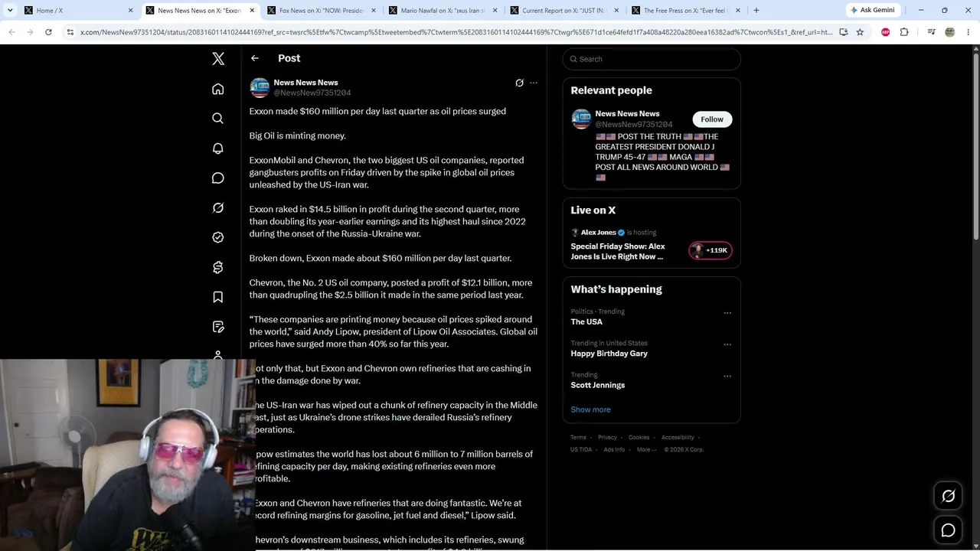Open Cookies footer link
980x551 pixels.
click(639, 438)
